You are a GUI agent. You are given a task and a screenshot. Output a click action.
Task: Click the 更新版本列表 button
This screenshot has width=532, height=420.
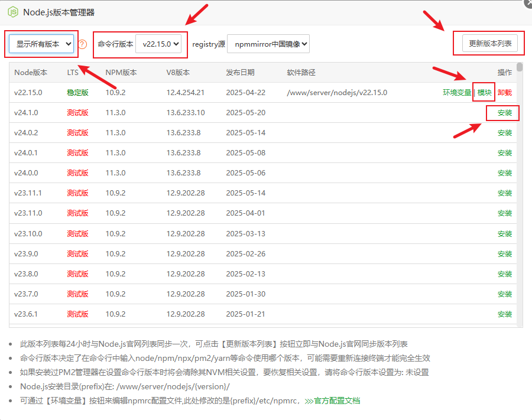tap(490, 43)
